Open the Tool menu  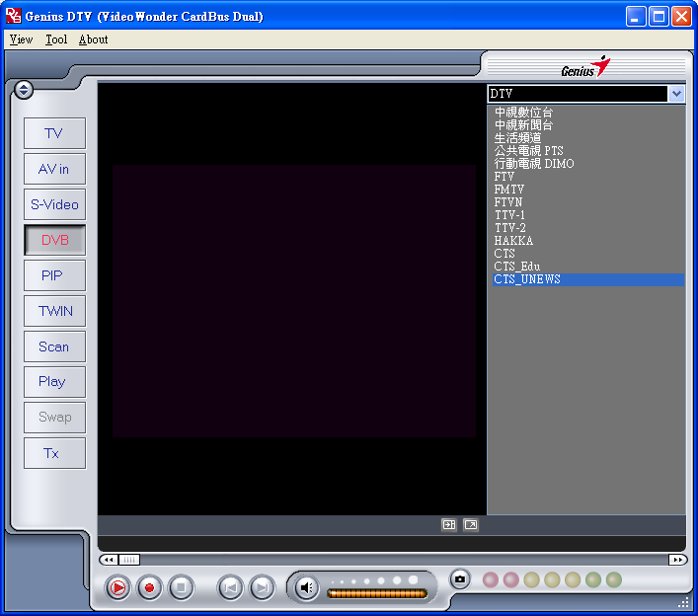click(56, 39)
